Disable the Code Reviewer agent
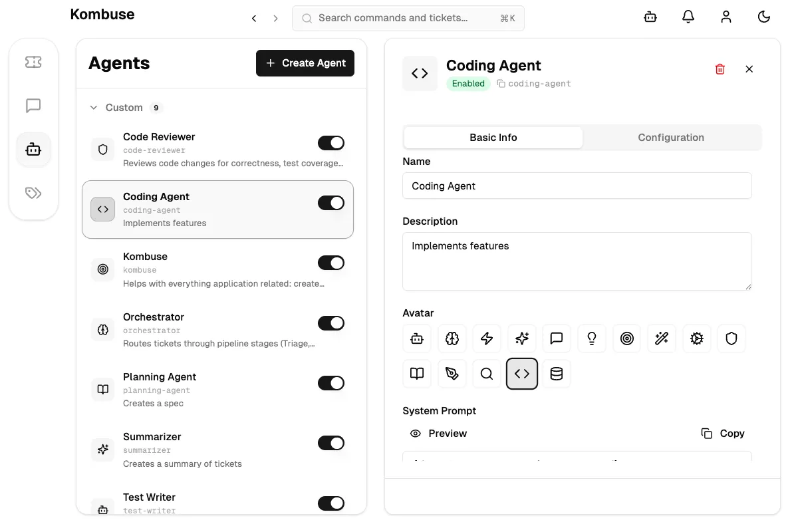 click(x=331, y=143)
